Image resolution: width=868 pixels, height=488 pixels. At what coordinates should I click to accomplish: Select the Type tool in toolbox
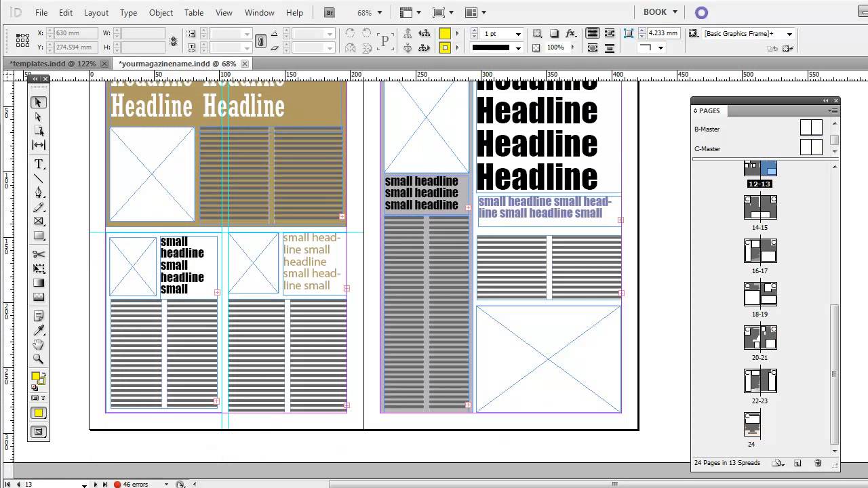pyautogui.click(x=39, y=165)
